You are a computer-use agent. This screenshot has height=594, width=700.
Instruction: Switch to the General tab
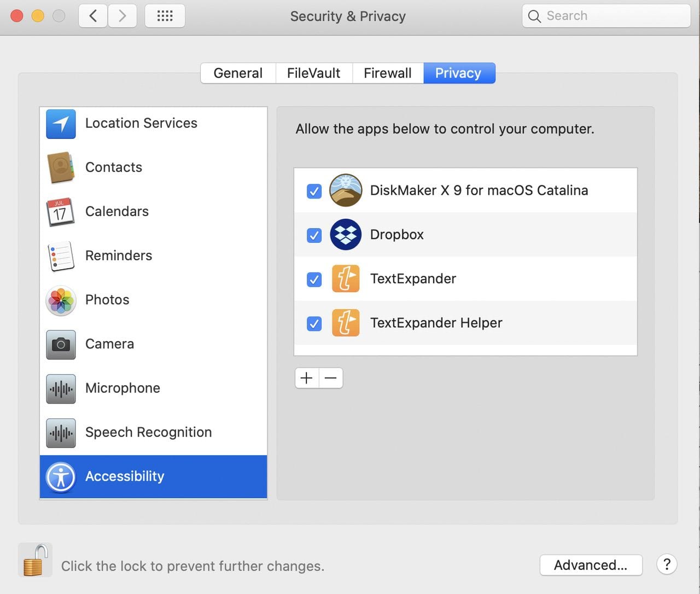[238, 73]
